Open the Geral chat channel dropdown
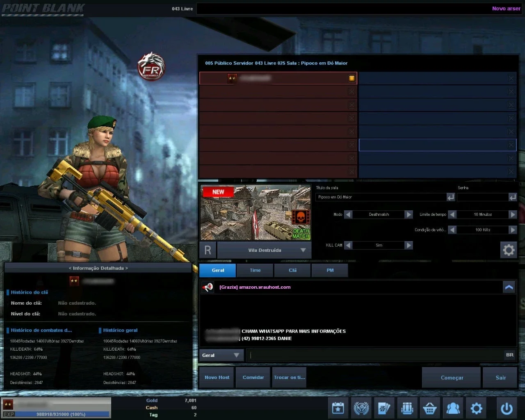Viewport: 525px width, 420px height. [x=221, y=355]
